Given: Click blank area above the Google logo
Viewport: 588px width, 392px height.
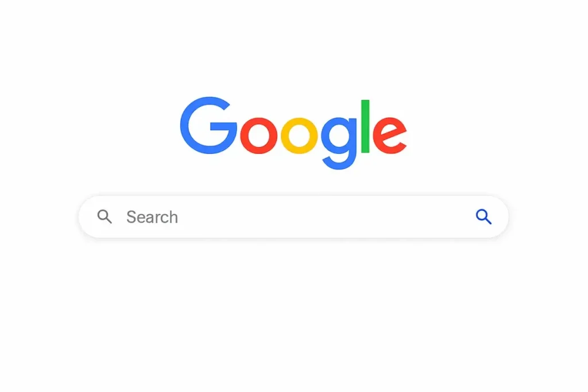Looking at the screenshot, I should [x=293, y=45].
